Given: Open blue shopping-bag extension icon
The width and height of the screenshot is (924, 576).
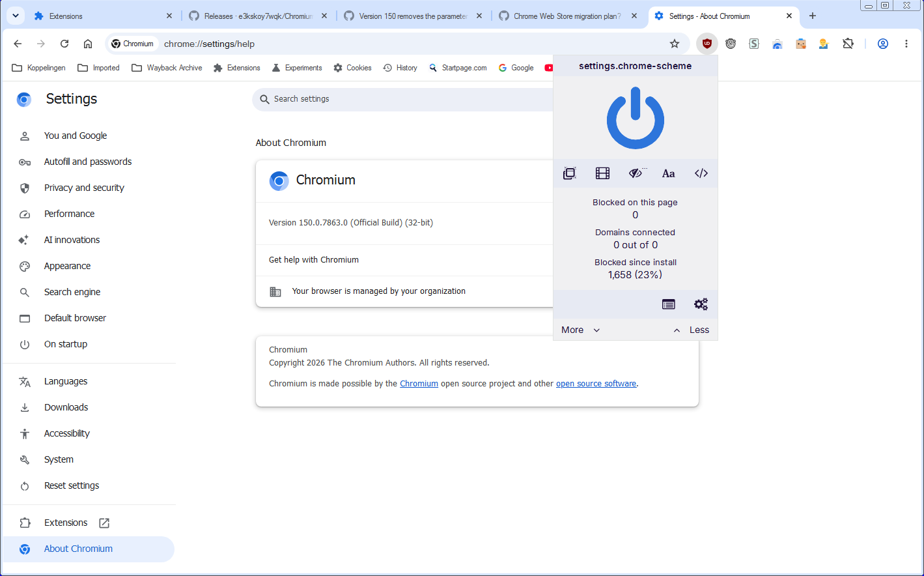Looking at the screenshot, I should pyautogui.click(x=777, y=44).
